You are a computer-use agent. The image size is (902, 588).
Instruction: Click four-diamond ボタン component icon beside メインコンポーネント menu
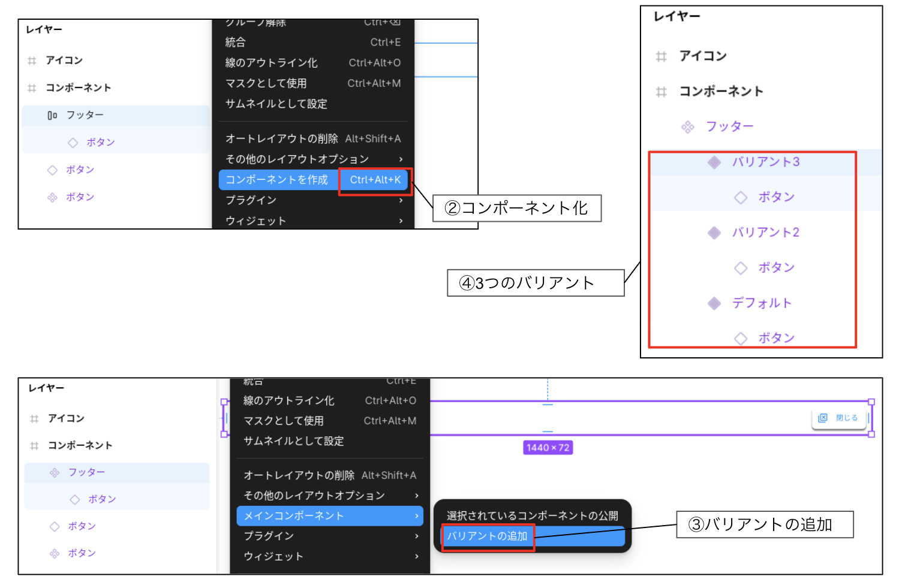[x=55, y=553]
